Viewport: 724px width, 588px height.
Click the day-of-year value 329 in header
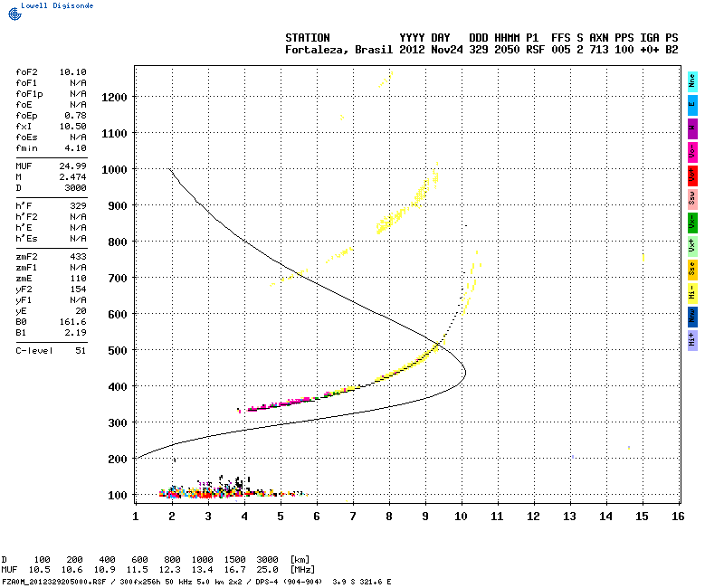[x=479, y=50]
